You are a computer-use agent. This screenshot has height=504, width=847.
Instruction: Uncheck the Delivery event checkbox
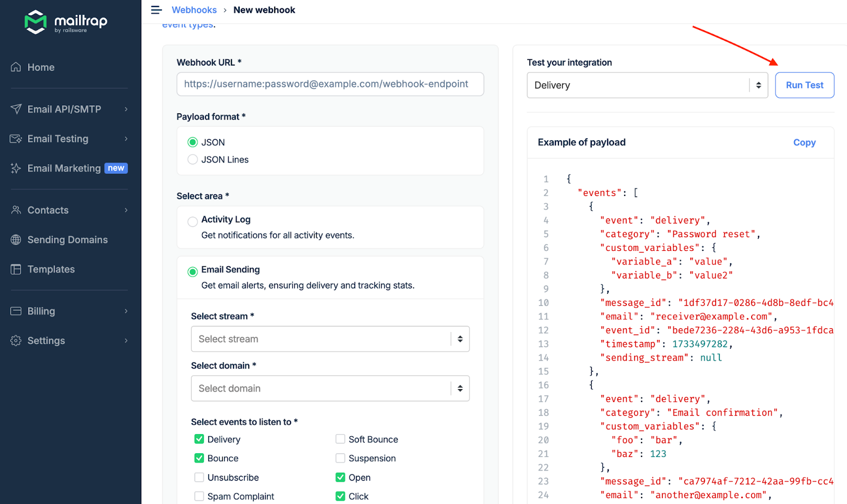coord(199,439)
